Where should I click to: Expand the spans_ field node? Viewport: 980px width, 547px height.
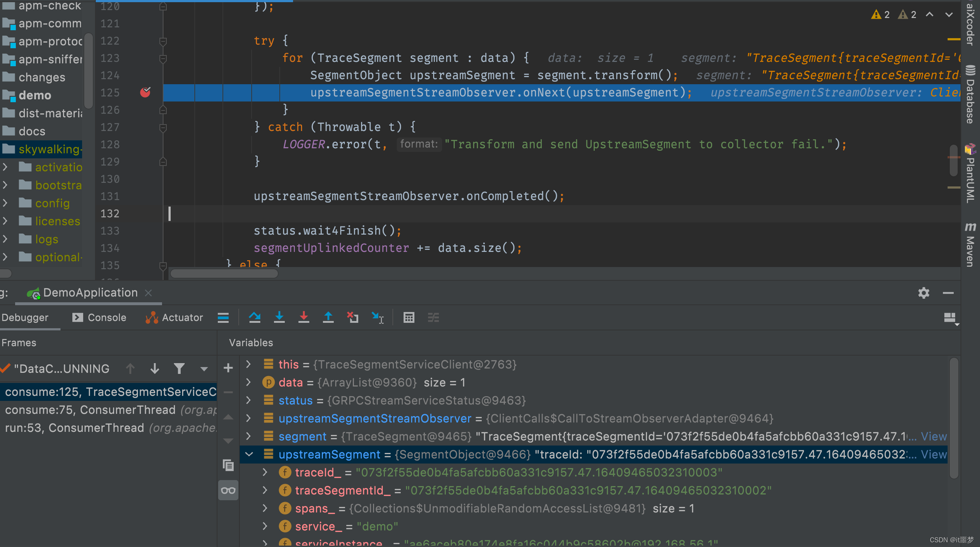(x=265, y=508)
